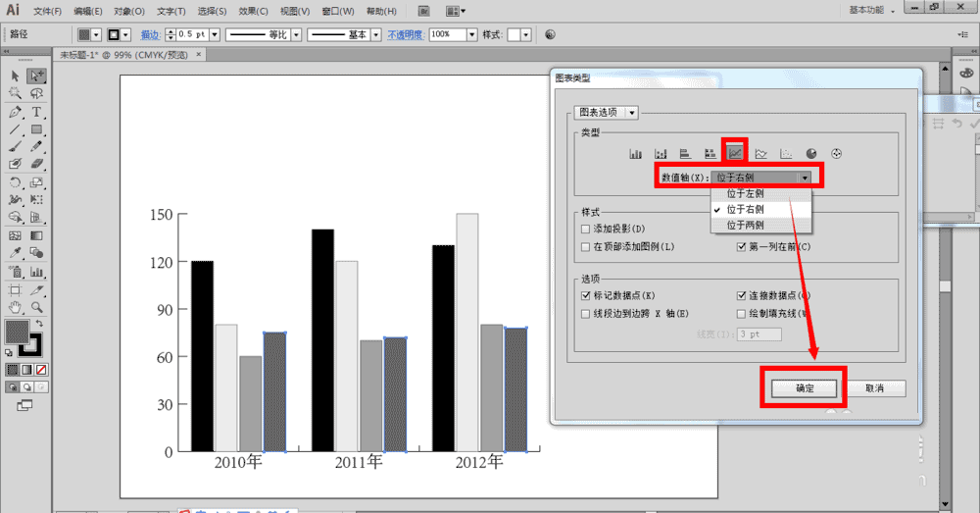
Task: Select the Eyedropper tool
Action: point(15,253)
